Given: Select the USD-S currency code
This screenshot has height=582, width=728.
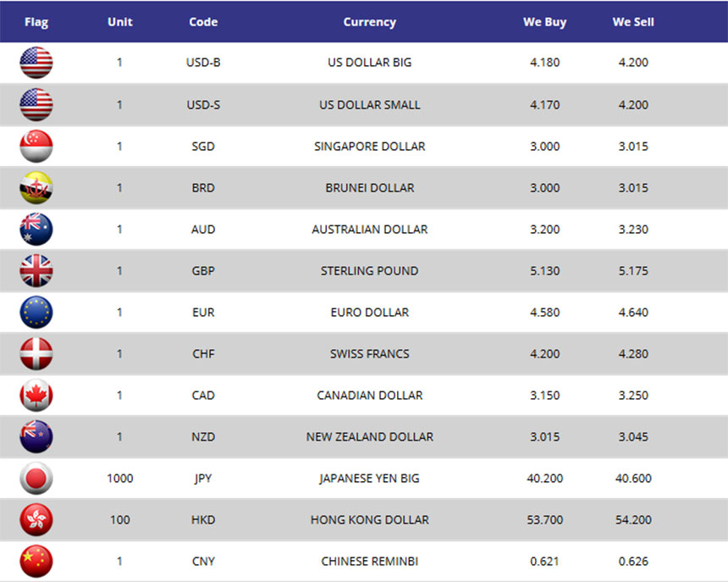Looking at the screenshot, I should click(203, 105).
